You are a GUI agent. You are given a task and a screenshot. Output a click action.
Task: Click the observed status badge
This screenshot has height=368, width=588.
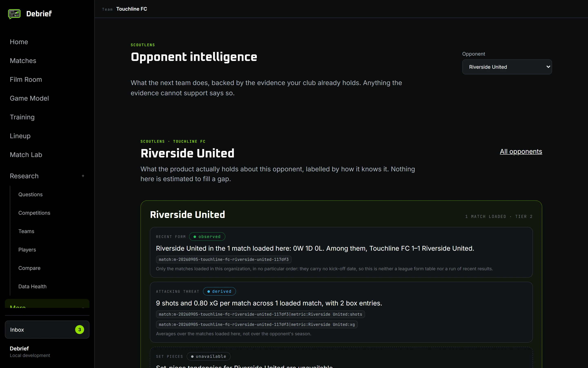[207, 237]
